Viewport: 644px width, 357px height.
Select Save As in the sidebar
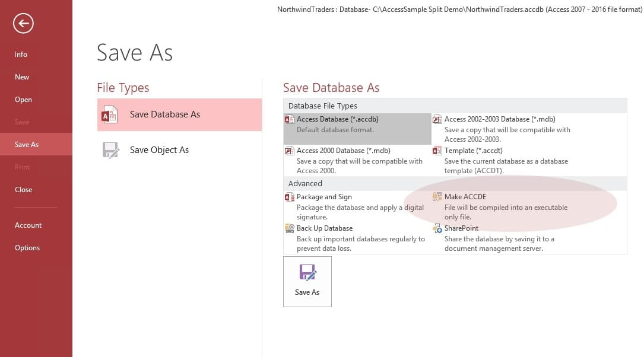[36, 145]
